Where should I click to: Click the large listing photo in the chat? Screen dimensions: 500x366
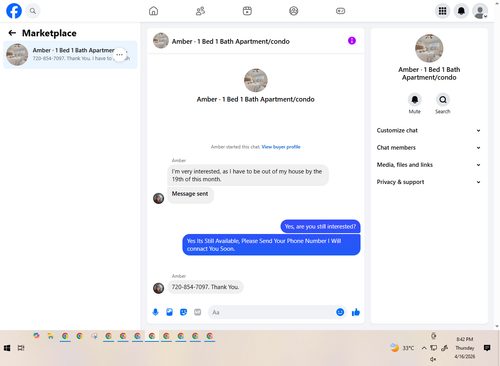256,80
